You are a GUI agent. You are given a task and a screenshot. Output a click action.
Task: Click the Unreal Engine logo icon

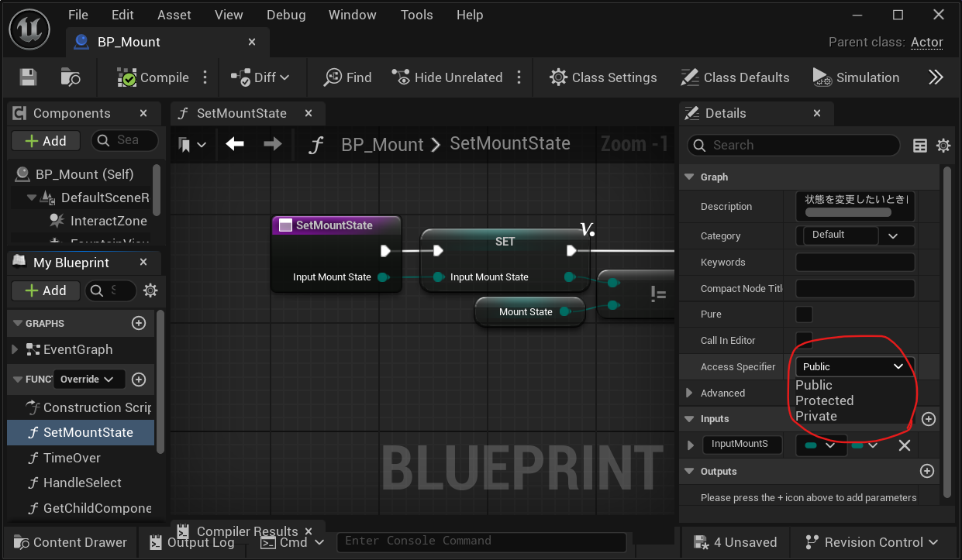click(29, 29)
